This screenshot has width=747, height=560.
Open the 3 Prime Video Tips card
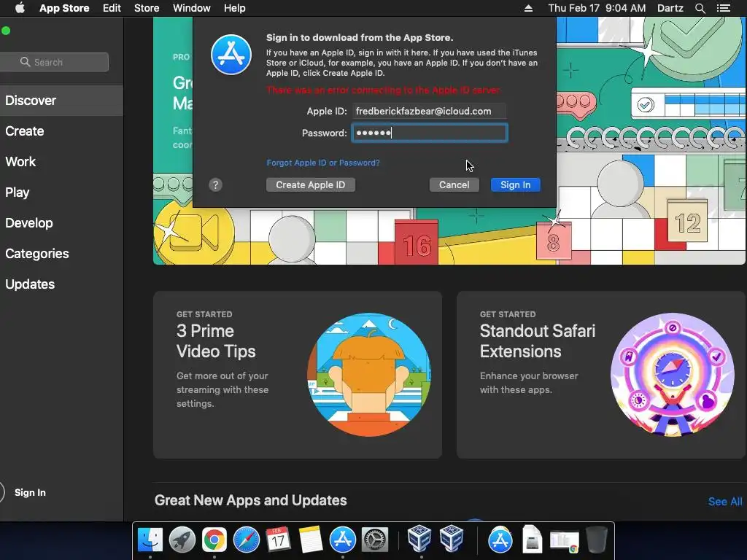pos(298,375)
